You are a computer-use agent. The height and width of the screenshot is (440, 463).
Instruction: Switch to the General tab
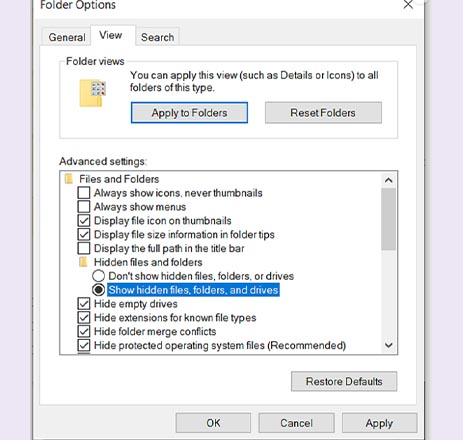point(67,37)
